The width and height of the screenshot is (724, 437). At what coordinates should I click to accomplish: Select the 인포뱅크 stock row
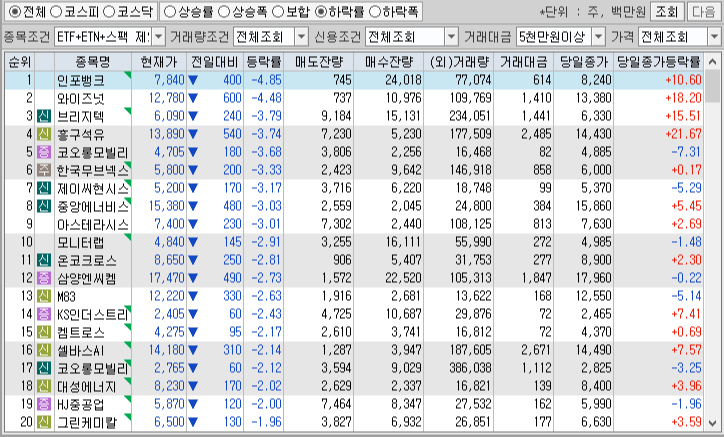click(x=354, y=80)
